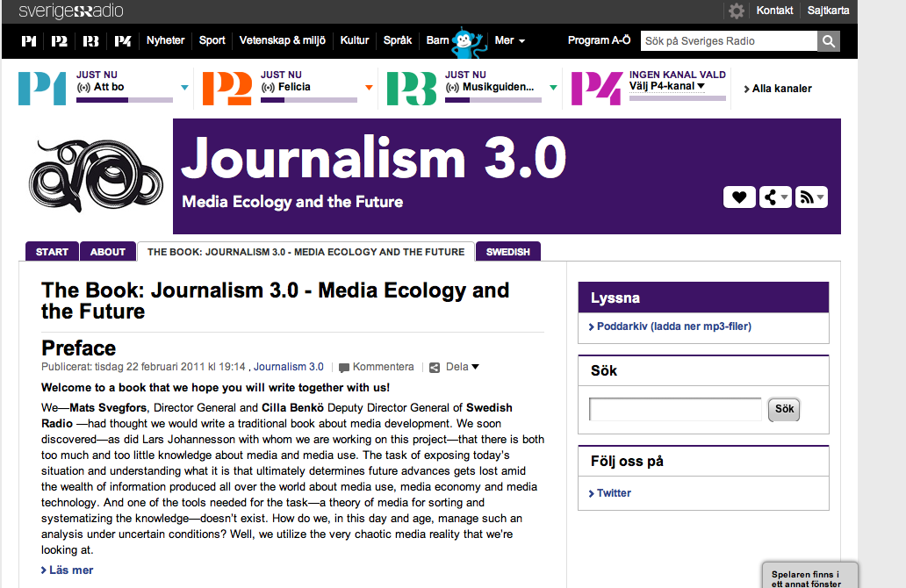Click the share icon beside Dela
This screenshot has width=906, height=588.
[x=435, y=368]
